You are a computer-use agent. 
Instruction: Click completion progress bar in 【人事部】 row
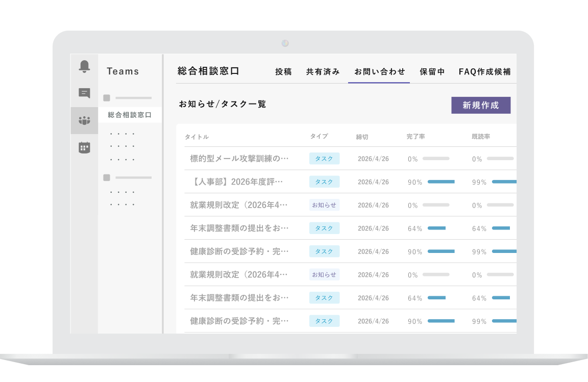[x=441, y=182]
